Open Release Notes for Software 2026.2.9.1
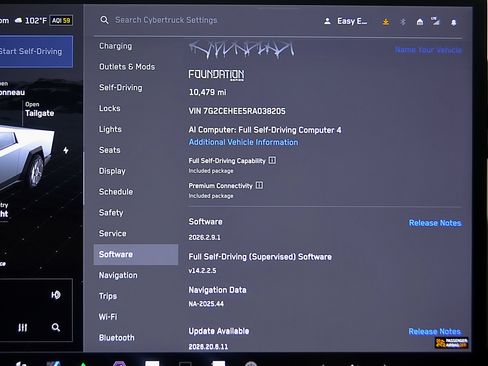 (x=435, y=223)
